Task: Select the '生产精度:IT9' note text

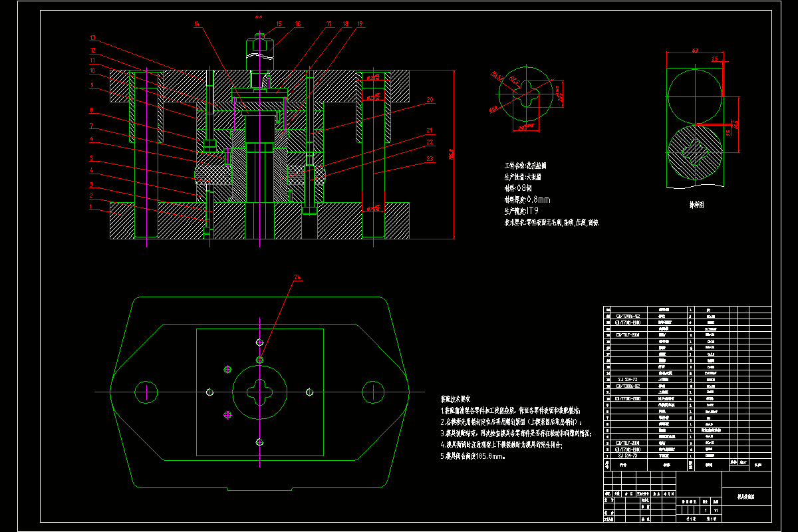Action: click(522, 211)
